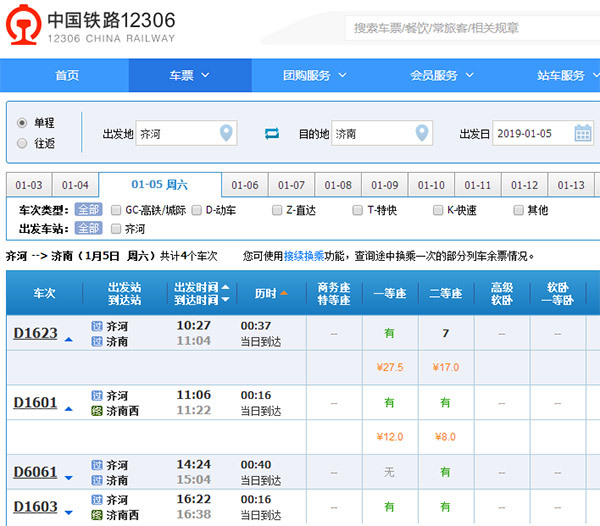Viewport: 600px width, 526px height.
Task: Click 过 icon beside 齐河 in D6061 row
Action: [x=97, y=465]
